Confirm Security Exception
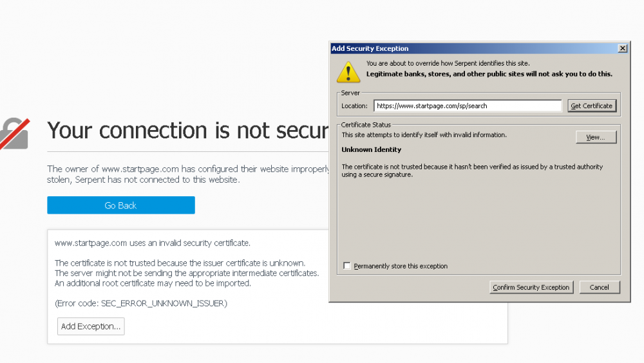 [531, 287]
